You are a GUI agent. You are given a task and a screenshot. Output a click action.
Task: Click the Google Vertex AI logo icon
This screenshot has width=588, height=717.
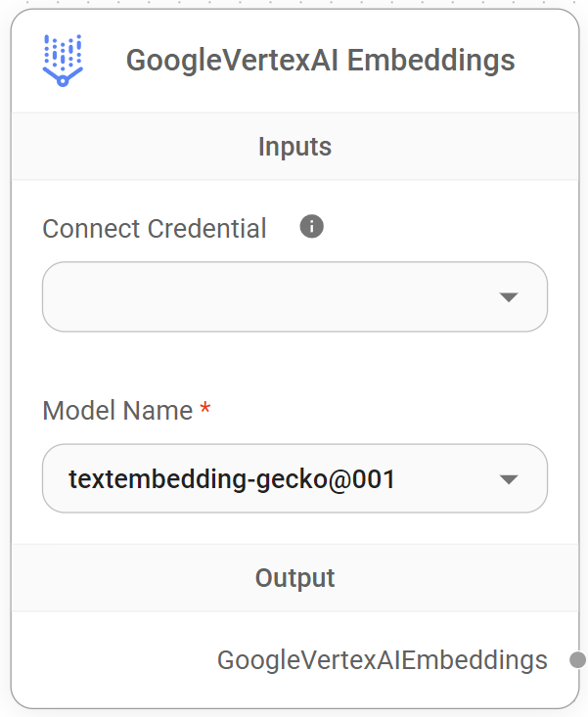pyautogui.click(x=63, y=61)
